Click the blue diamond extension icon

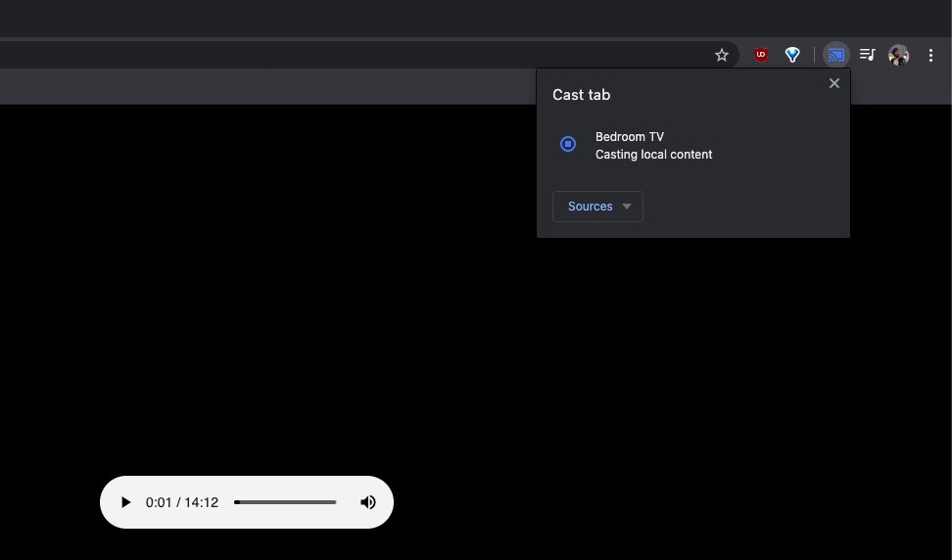(x=792, y=55)
